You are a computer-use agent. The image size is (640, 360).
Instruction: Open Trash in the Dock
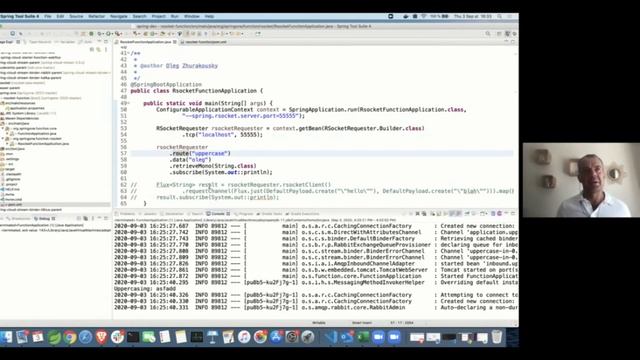(x=497, y=337)
